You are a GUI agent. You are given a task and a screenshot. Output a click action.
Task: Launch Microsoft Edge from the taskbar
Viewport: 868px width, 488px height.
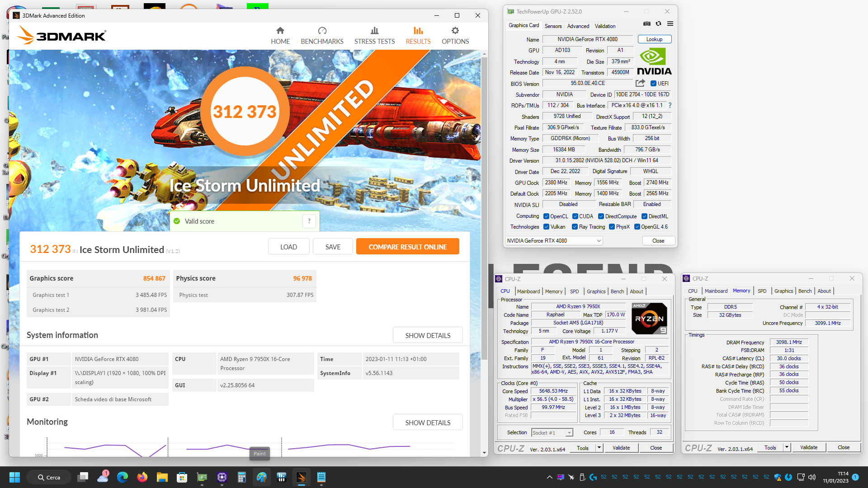click(123, 477)
